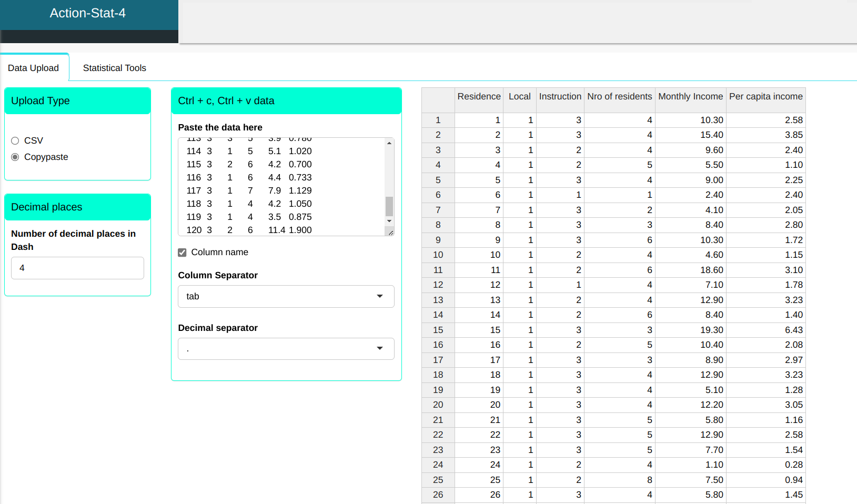Click the Per capita income column header
This screenshot has width=857, height=504.
(x=765, y=96)
